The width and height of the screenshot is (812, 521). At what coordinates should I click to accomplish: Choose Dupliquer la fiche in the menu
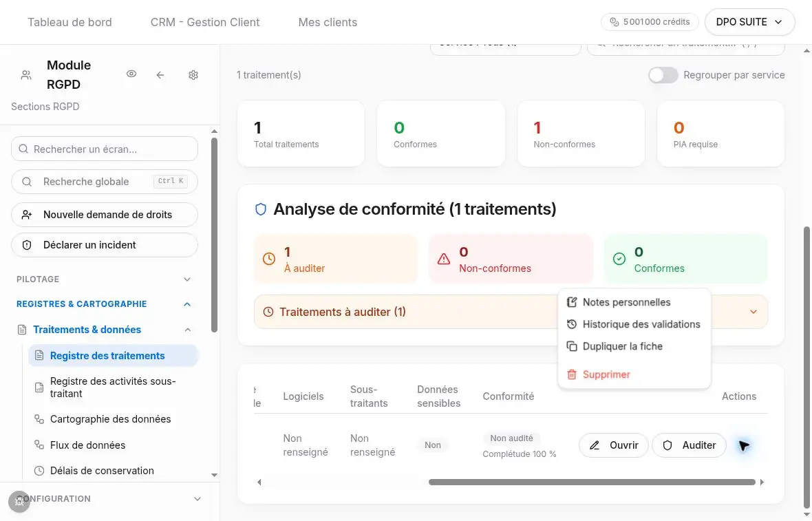pyautogui.click(x=634, y=346)
